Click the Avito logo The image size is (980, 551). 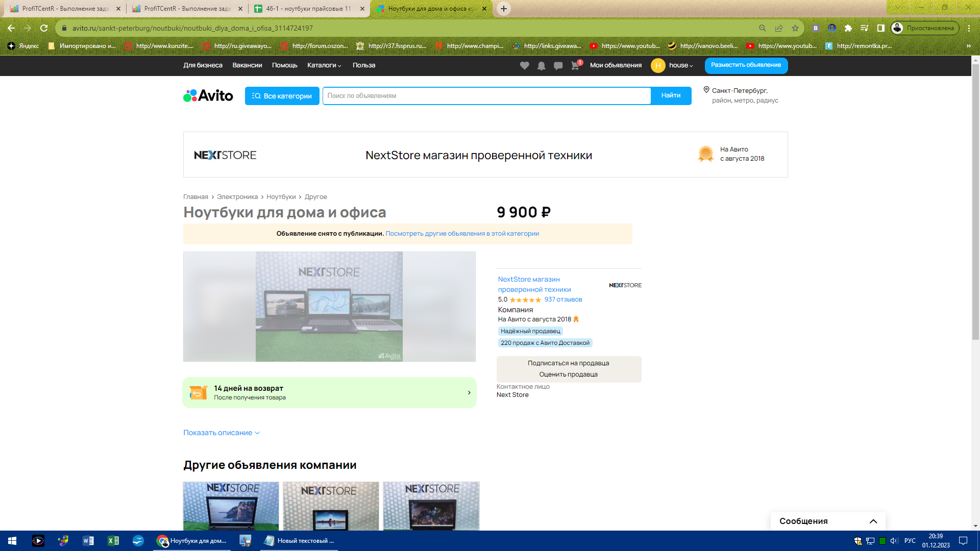208,96
